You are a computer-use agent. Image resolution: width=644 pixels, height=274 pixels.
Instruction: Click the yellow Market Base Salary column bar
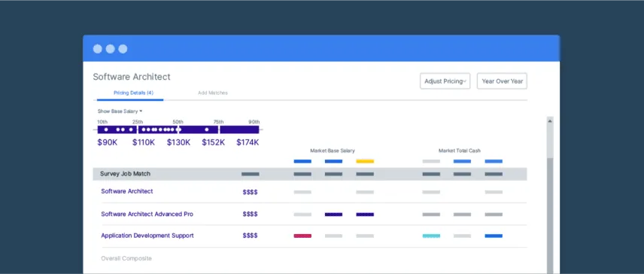pyautogui.click(x=365, y=161)
